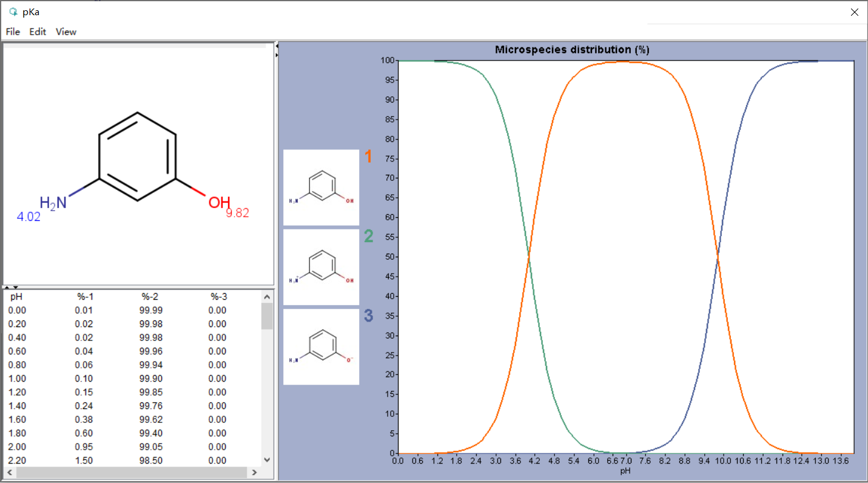Open the Edit menu
The height and width of the screenshot is (483, 868).
pos(38,32)
